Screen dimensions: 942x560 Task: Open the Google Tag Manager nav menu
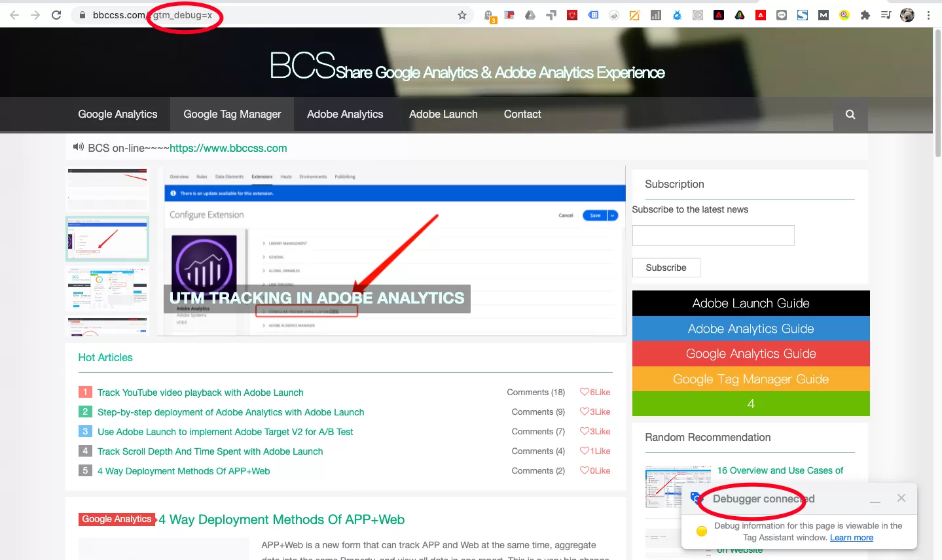(x=232, y=114)
